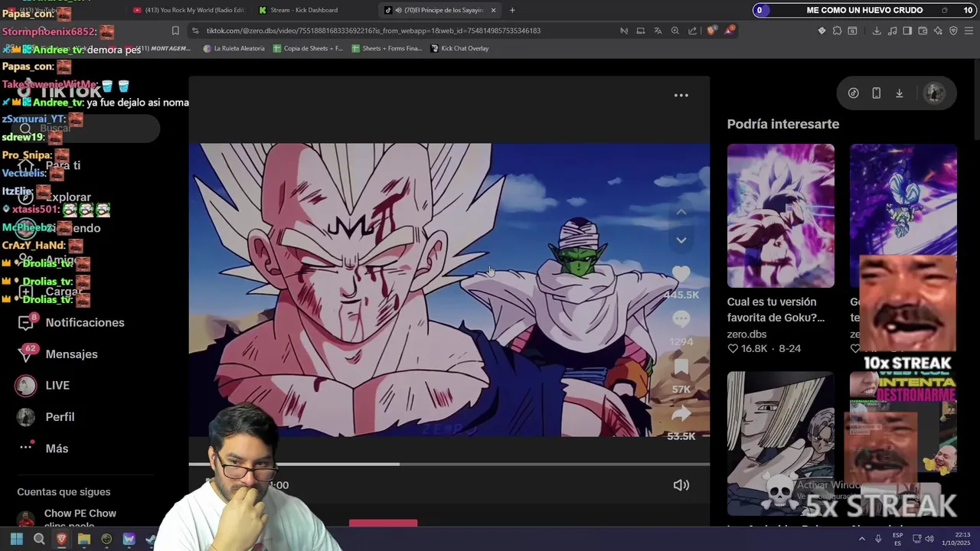Open the music note playlist icon in toolbar
The width and height of the screenshot is (980, 551).
tap(892, 31)
